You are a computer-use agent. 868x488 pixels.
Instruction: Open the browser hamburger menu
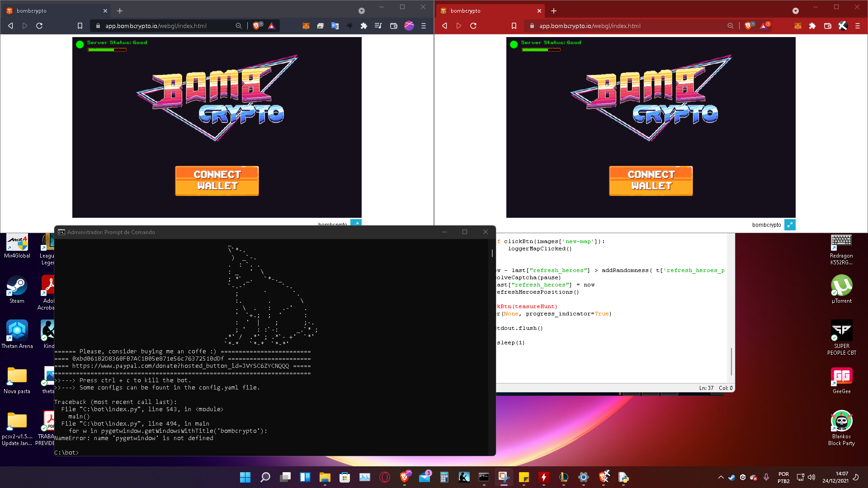pos(424,26)
